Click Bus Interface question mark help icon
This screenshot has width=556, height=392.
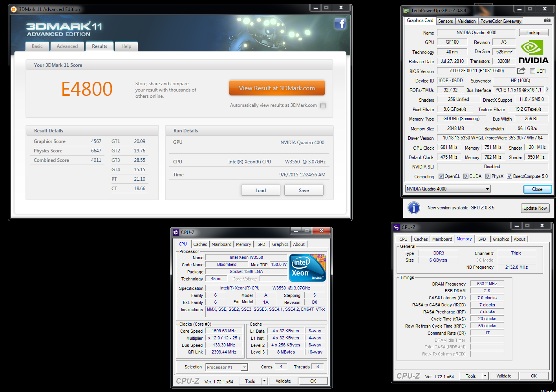pyautogui.click(x=547, y=90)
